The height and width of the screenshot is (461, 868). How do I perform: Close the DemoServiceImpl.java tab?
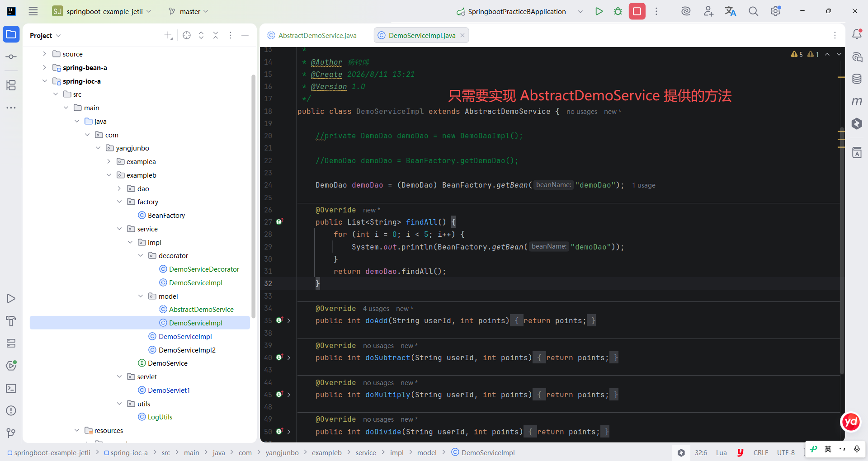(x=462, y=35)
